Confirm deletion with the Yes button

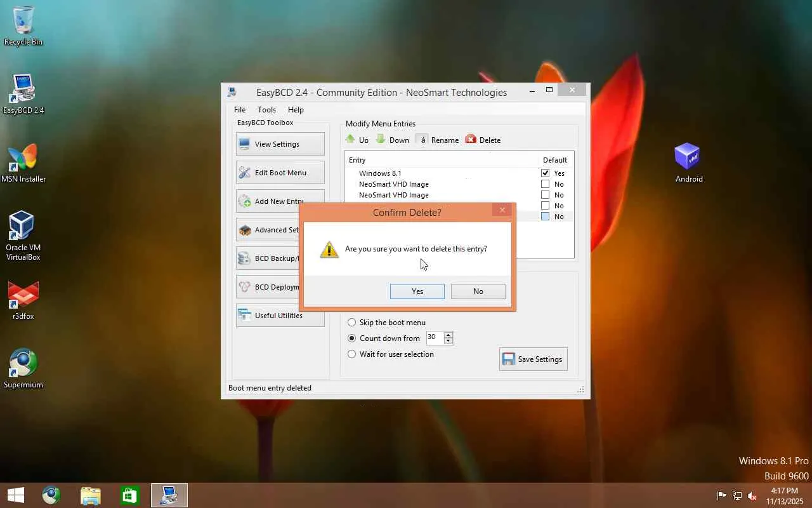coord(417,291)
